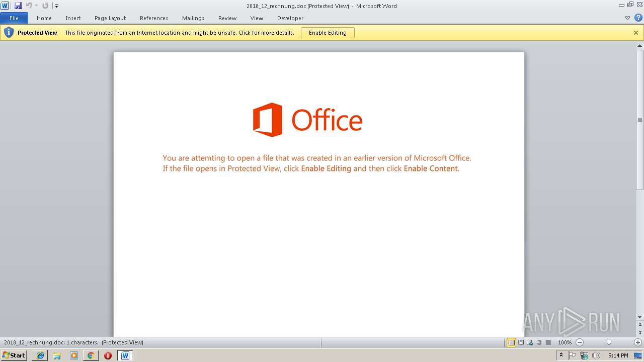This screenshot has width=644, height=362.
Task: Click the Word document taskbar button
Action: coord(125,355)
